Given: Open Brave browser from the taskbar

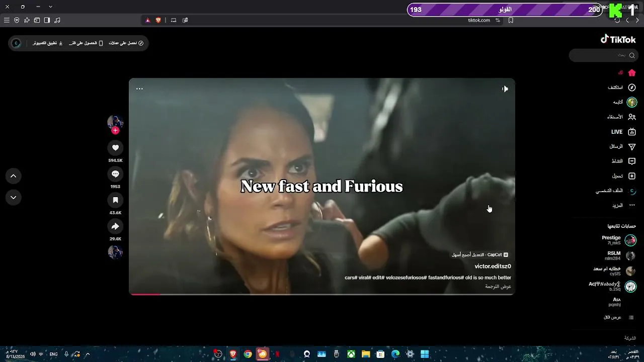Looking at the screenshot, I should [233, 354].
